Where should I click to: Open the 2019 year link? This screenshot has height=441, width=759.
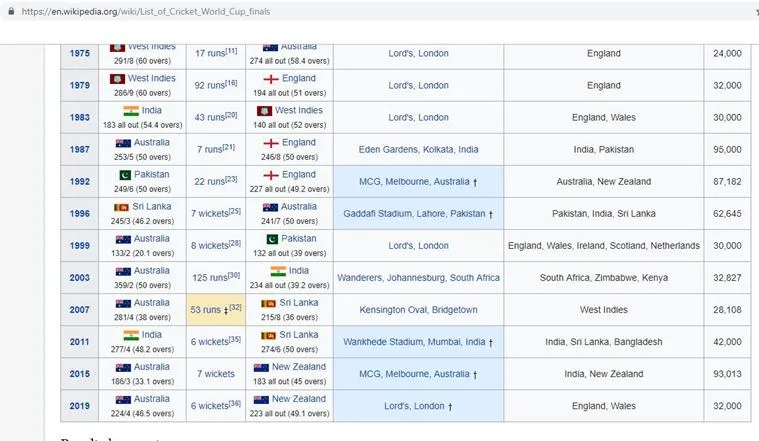(79, 406)
